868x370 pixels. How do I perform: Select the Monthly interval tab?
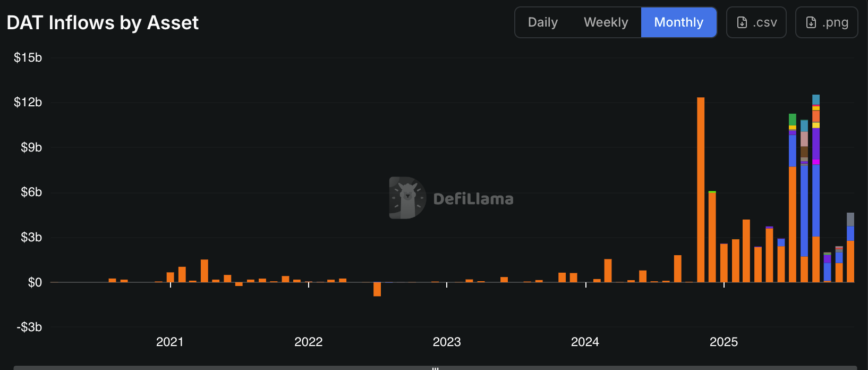[x=678, y=22]
